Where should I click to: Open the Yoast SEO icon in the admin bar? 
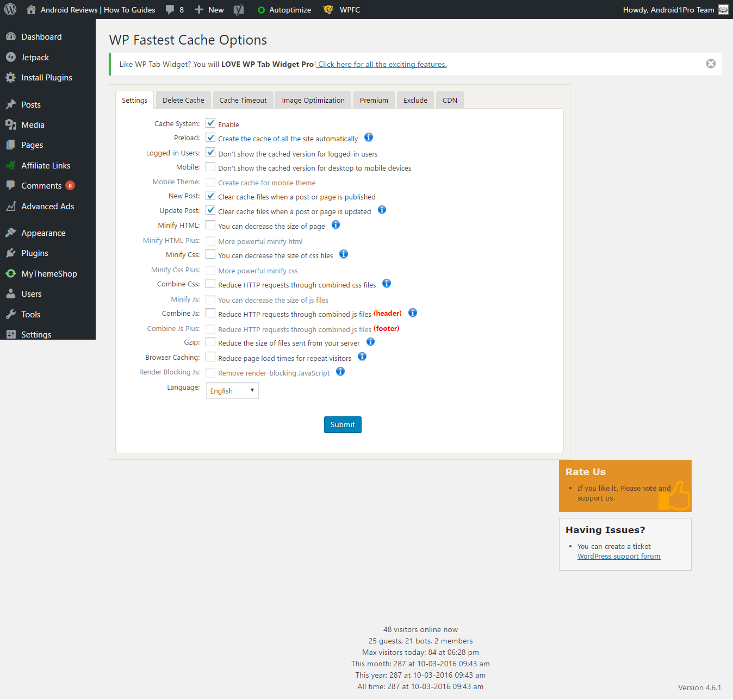[239, 10]
